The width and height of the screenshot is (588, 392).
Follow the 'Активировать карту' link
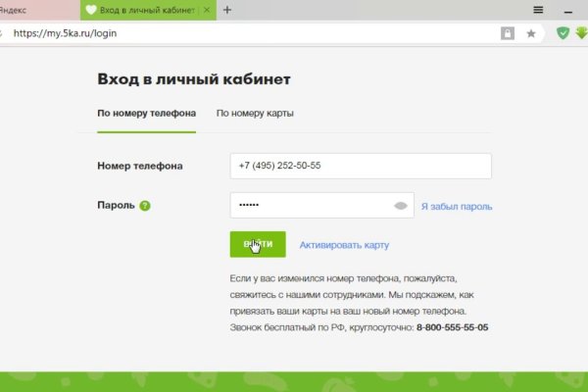pos(345,245)
